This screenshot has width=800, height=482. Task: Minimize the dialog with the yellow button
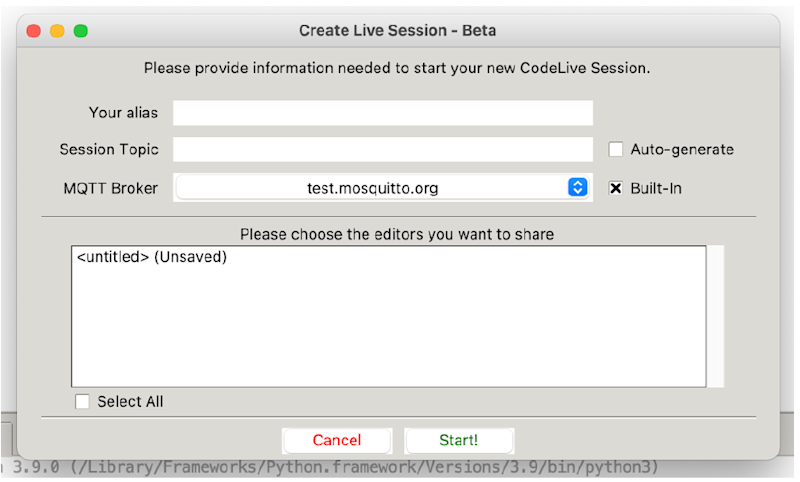57,31
